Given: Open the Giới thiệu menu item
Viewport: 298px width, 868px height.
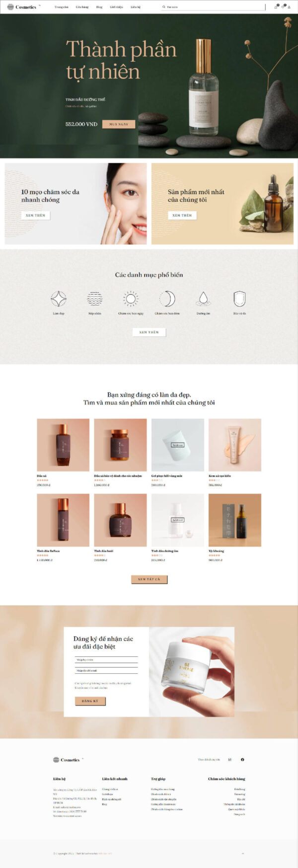Looking at the screenshot, I should pyautogui.click(x=116, y=7).
